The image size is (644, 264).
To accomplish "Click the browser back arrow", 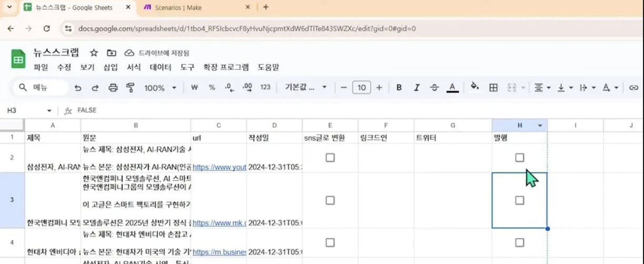I will [11, 28].
